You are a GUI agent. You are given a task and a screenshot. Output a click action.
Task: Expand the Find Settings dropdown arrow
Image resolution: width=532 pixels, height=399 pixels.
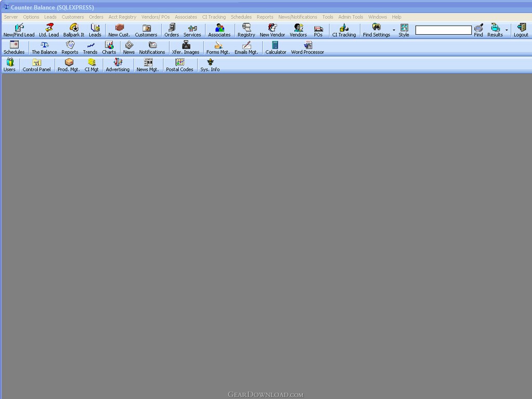[x=394, y=30]
